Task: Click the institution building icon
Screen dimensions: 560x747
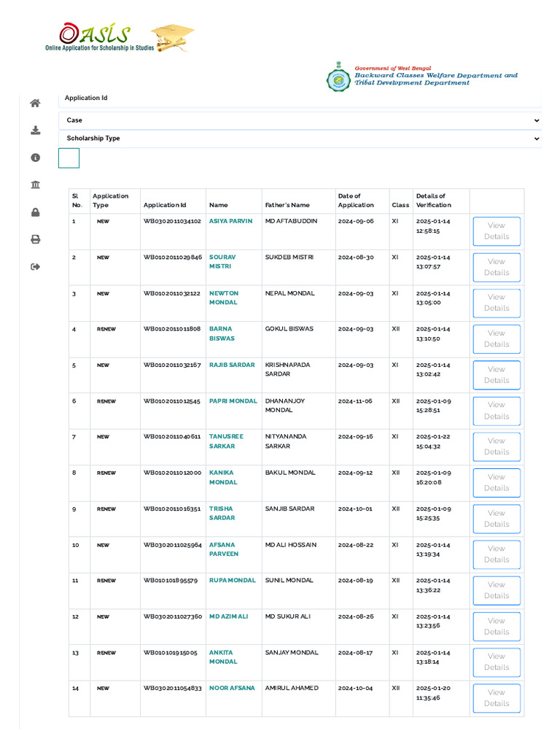Action: click(x=35, y=185)
